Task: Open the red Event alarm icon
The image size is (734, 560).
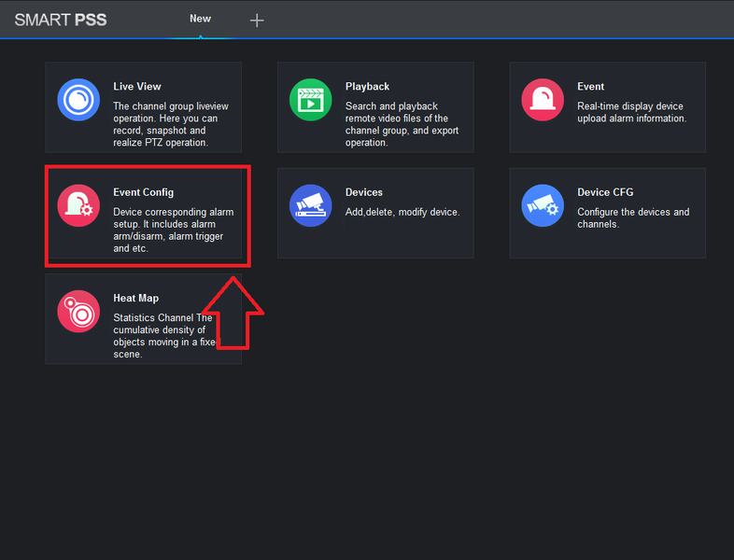Action: click(543, 100)
